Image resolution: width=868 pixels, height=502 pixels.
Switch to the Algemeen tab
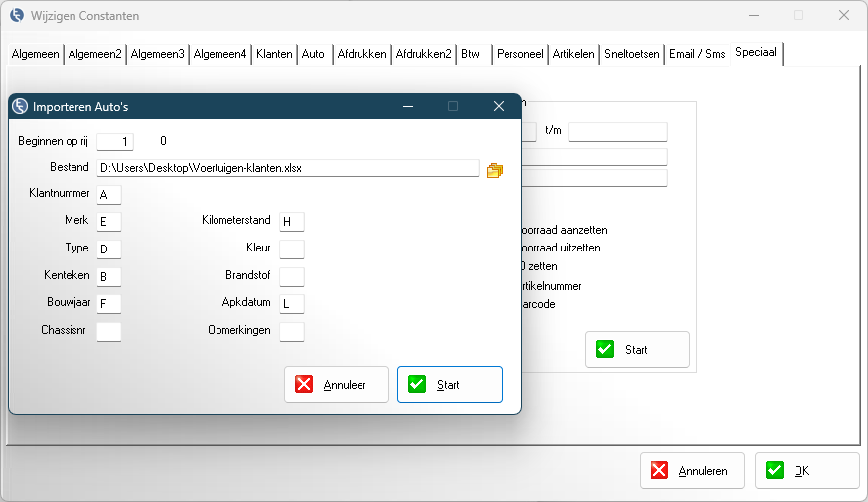tap(35, 54)
